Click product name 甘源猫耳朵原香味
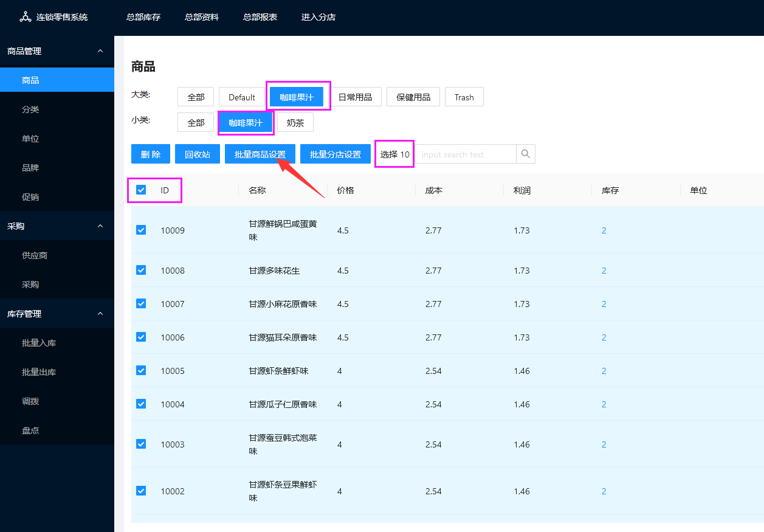This screenshot has height=532, width=764. click(x=283, y=337)
